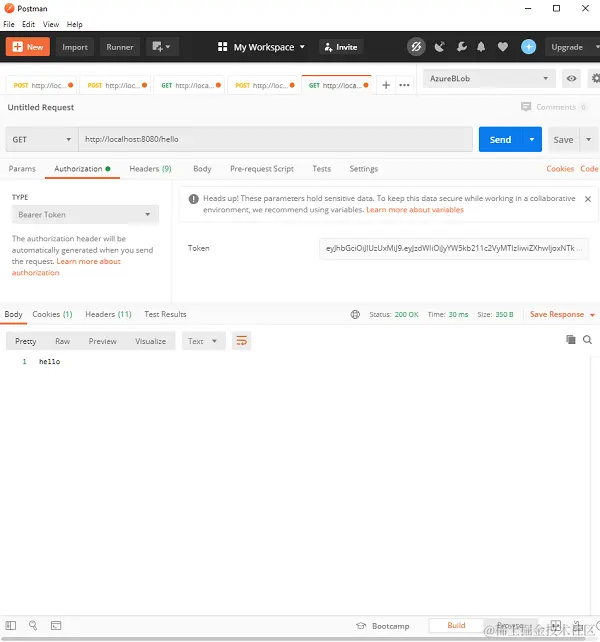
Task: Click the heart icon in header
Action: tap(503, 47)
